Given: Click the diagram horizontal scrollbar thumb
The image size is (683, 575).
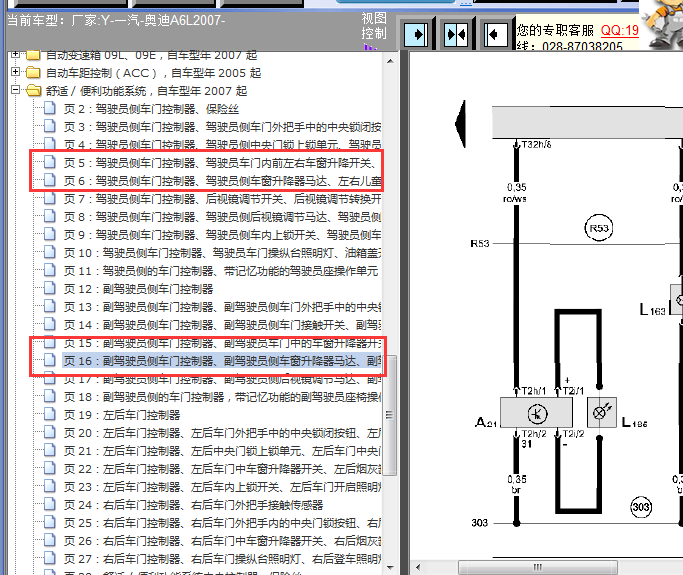Looking at the screenshot, I should click(x=538, y=567).
